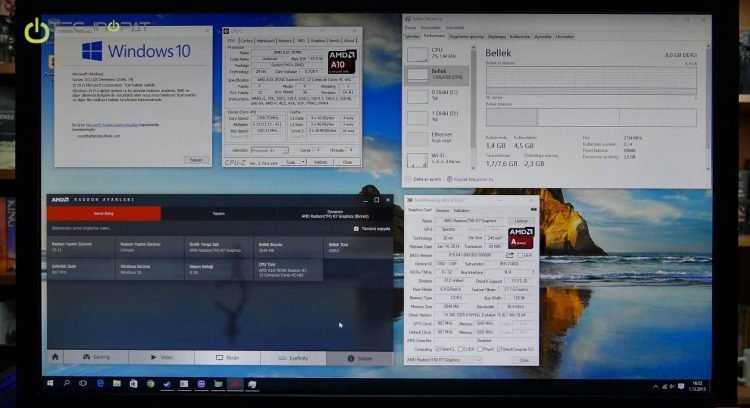This screenshot has height=408, width=750.
Task: Switch to Mainboard tab in CPU-Z
Action: (265, 41)
